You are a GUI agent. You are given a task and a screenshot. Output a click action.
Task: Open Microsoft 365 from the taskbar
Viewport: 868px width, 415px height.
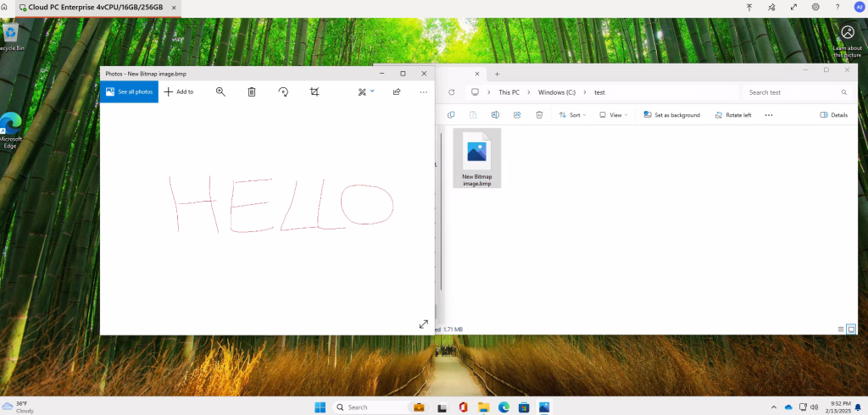(x=464, y=407)
